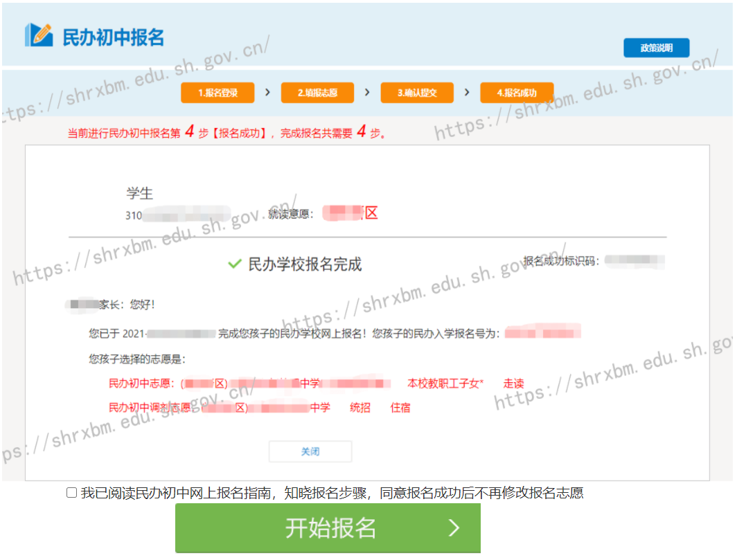Click the agreement text 我已阅读民办初中网上报名指南

pos(332,493)
